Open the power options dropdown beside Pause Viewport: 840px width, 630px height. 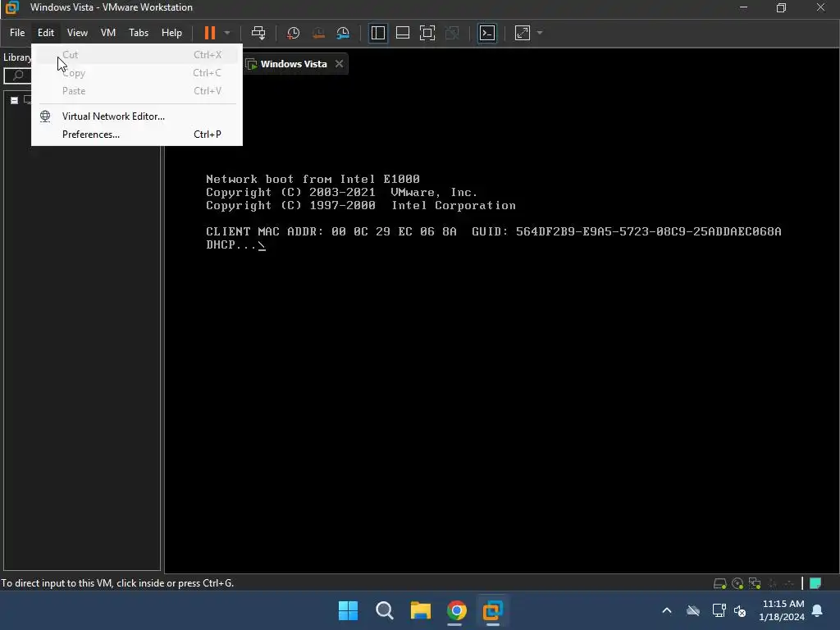(227, 33)
